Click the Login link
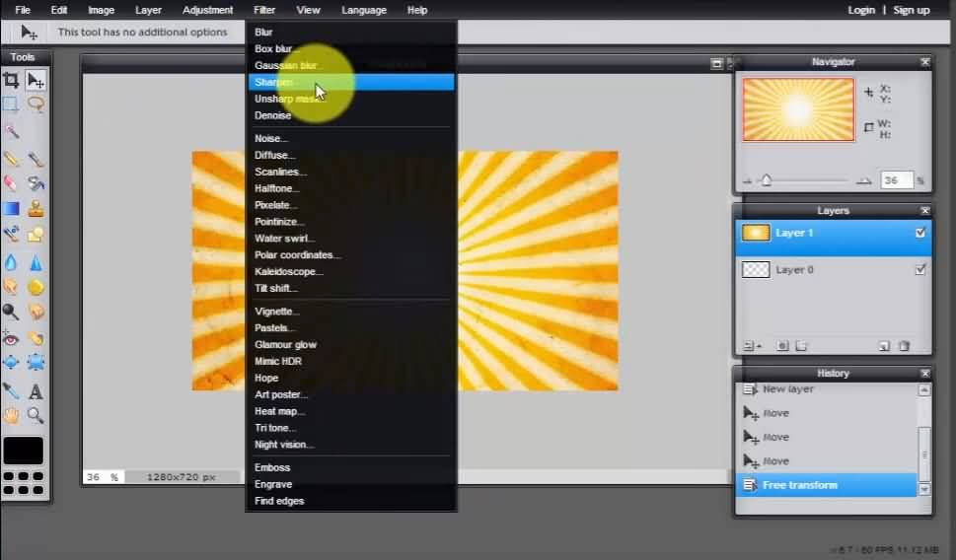Image resolution: width=956 pixels, height=560 pixels. point(861,10)
